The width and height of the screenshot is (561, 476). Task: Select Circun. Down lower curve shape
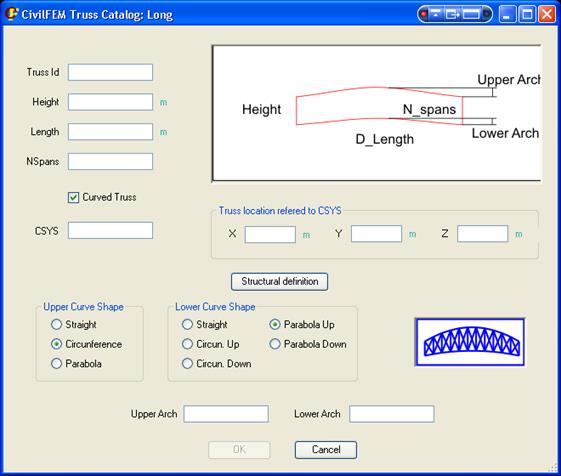click(187, 364)
